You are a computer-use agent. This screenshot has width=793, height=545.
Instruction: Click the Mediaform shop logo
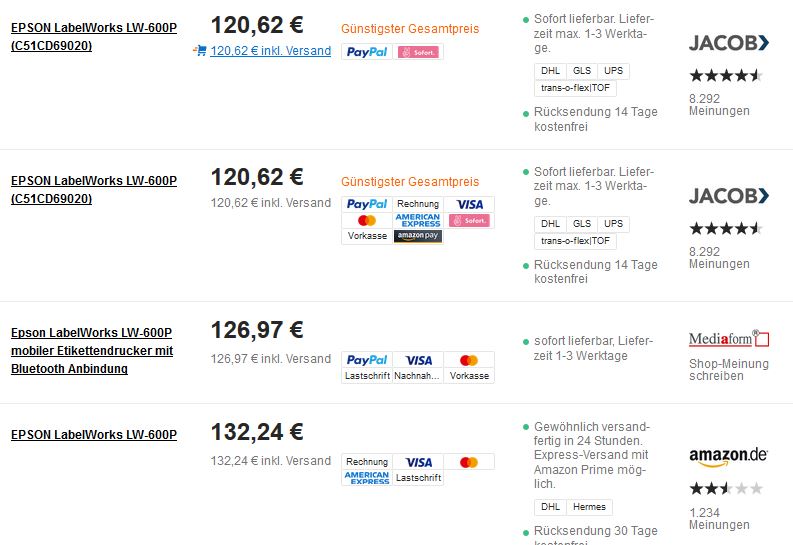pyautogui.click(x=729, y=338)
